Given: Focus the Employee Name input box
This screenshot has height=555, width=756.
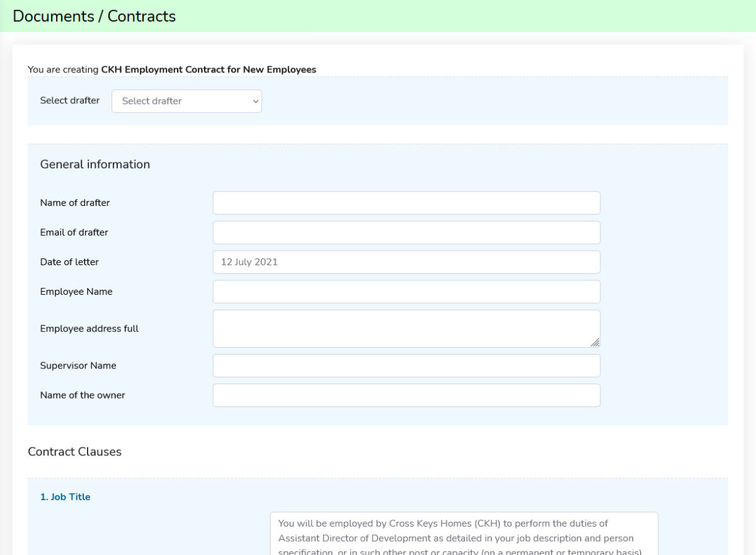Looking at the screenshot, I should point(406,291).
